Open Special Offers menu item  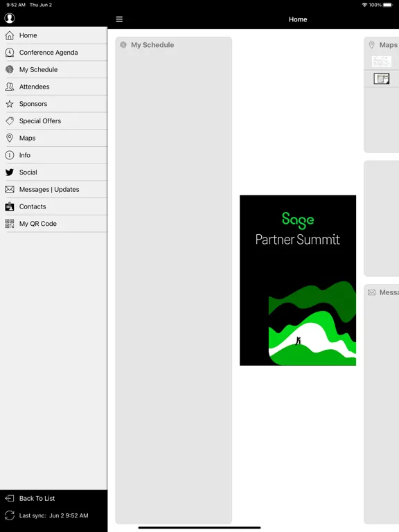coord(53,121)
